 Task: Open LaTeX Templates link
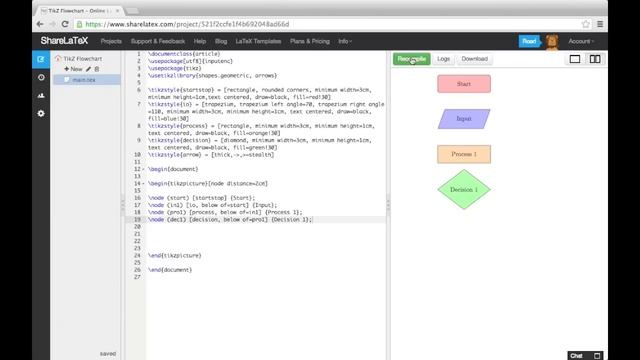[258, 41]
